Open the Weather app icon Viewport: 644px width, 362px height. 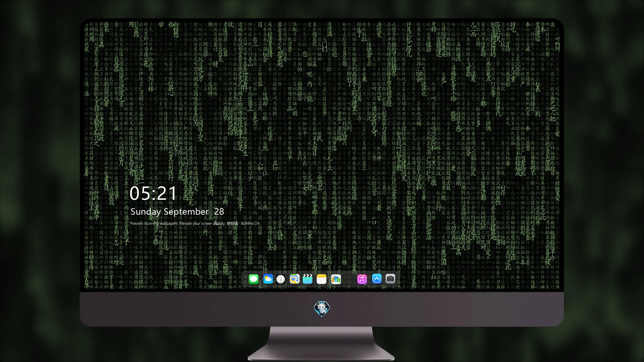coord(268,279)
